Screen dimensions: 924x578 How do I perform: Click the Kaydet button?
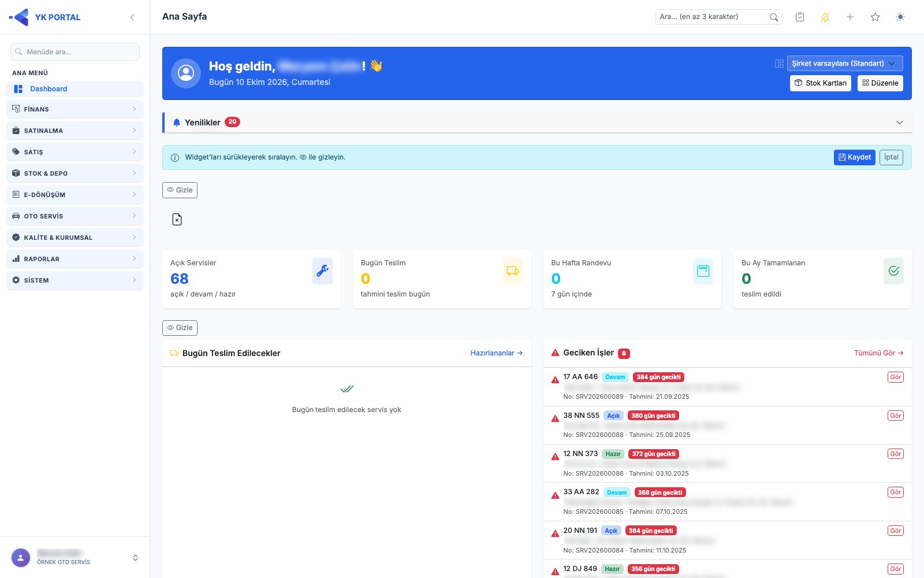[x=855, y=157]
